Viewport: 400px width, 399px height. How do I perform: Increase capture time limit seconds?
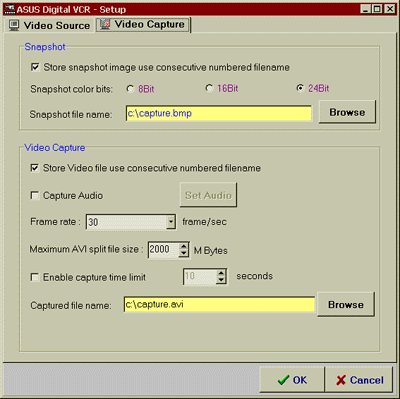pyautogui.click(x=221, y=273)
